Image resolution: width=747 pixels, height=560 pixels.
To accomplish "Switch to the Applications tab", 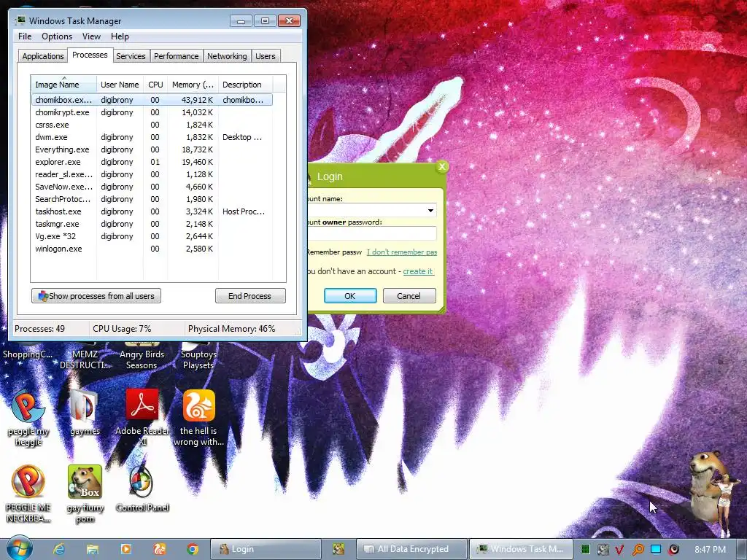I will point(43,56).
